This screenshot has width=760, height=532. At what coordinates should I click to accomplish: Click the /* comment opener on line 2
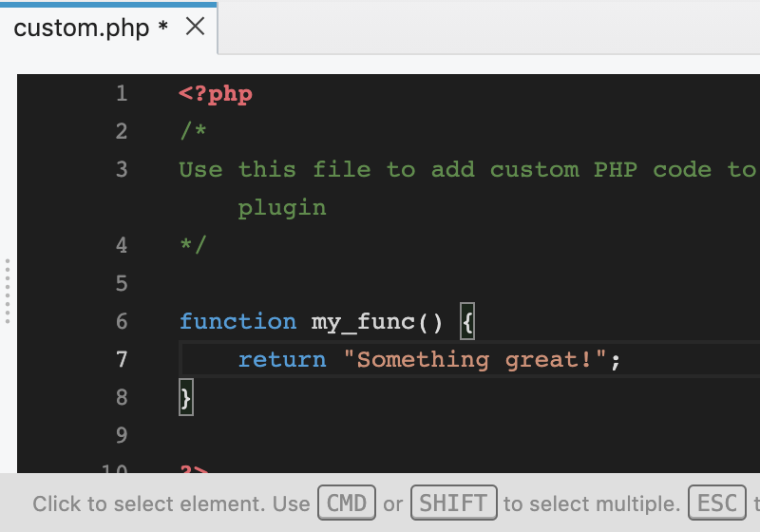[194, 131]
